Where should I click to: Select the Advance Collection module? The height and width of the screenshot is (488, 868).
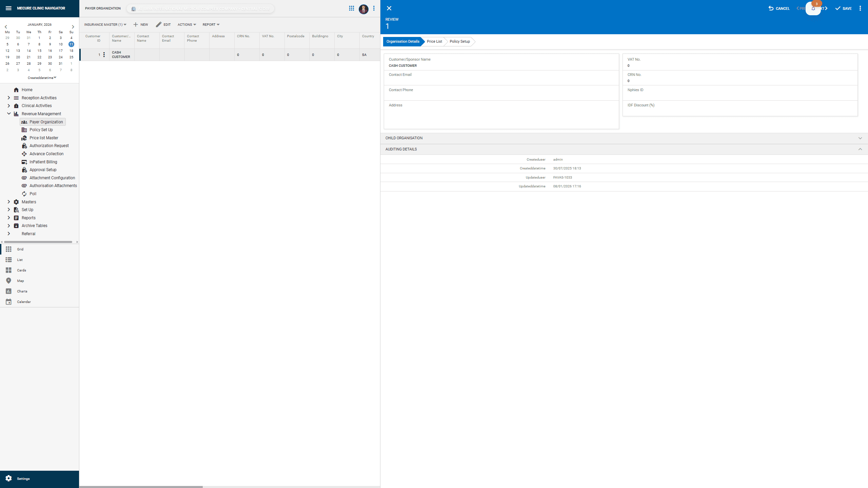click(46, 154)
